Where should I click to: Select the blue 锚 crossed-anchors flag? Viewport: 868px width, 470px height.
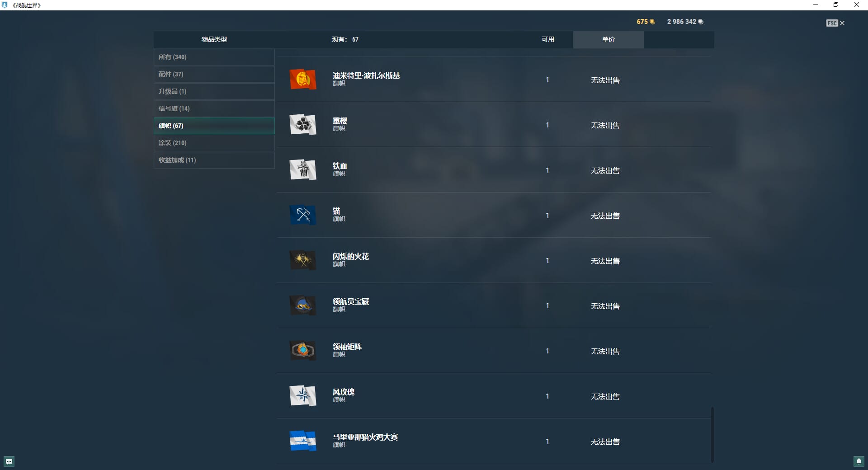pos(303,215)
